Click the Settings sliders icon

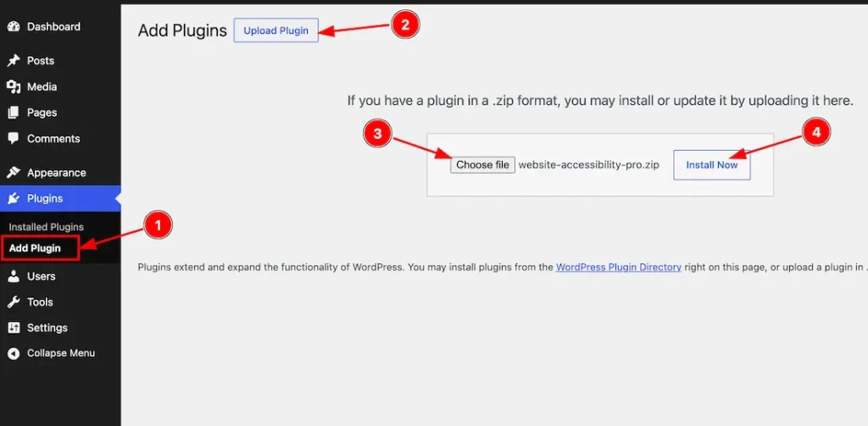pyautogui.click(x=14, y=328)
